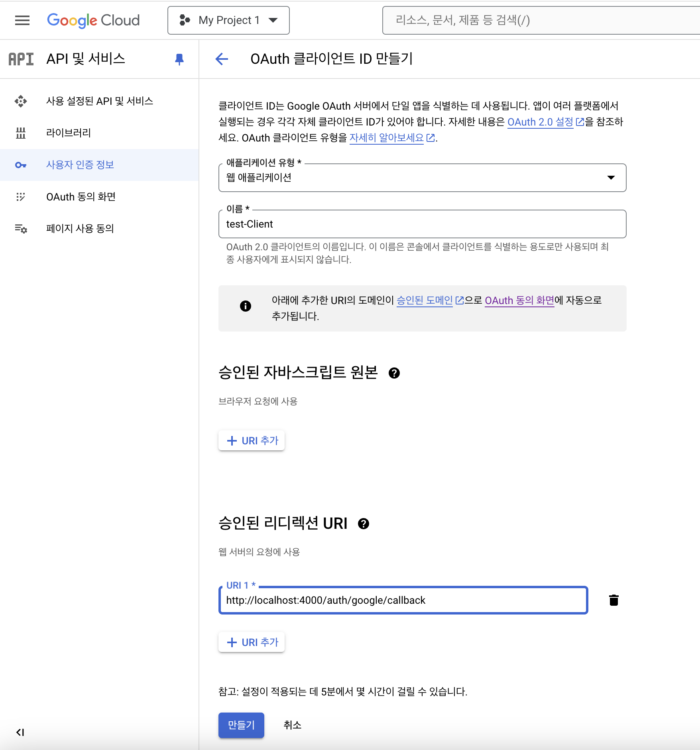The image size is (700, 750).
Task: Click the Google Cloud logo
Action: click(93, 20)
